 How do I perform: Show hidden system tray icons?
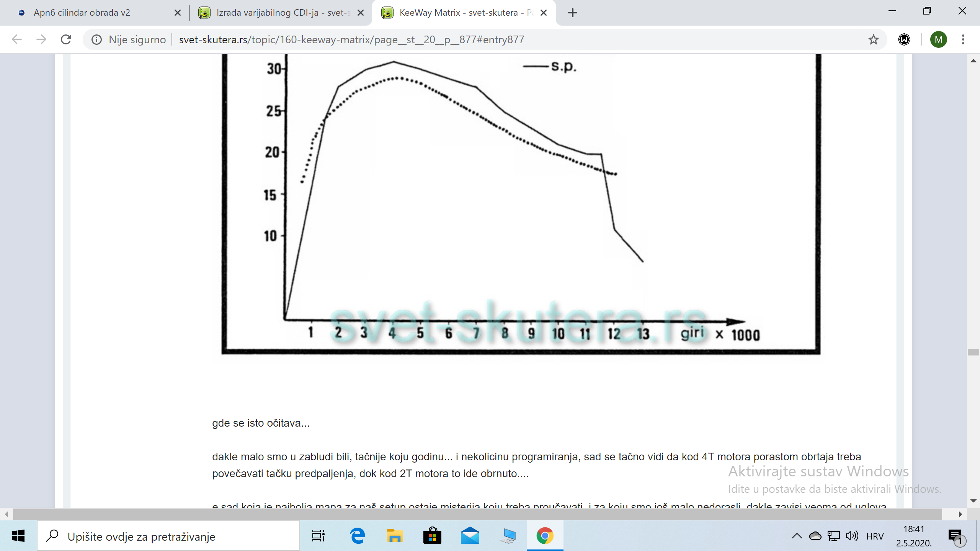click(797, 536)
